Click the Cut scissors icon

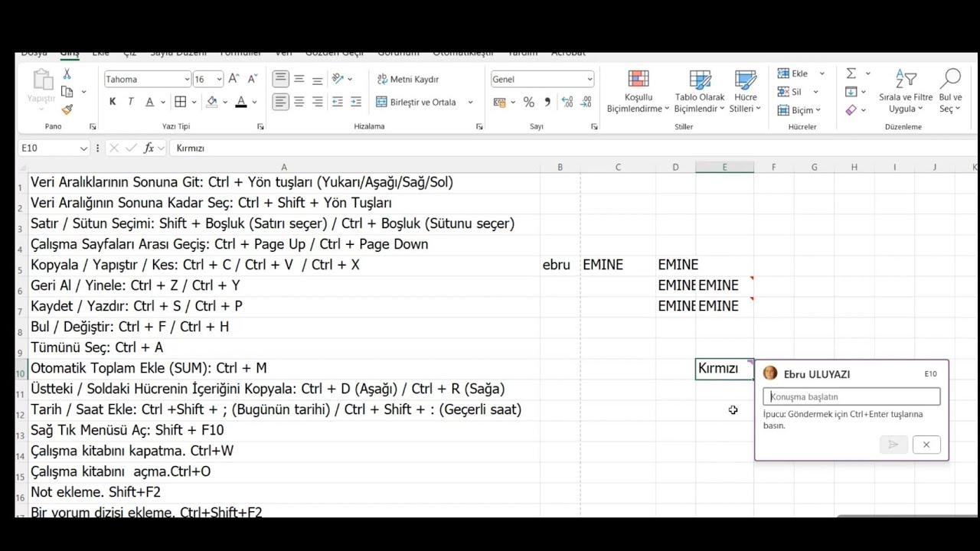(67, 74)
